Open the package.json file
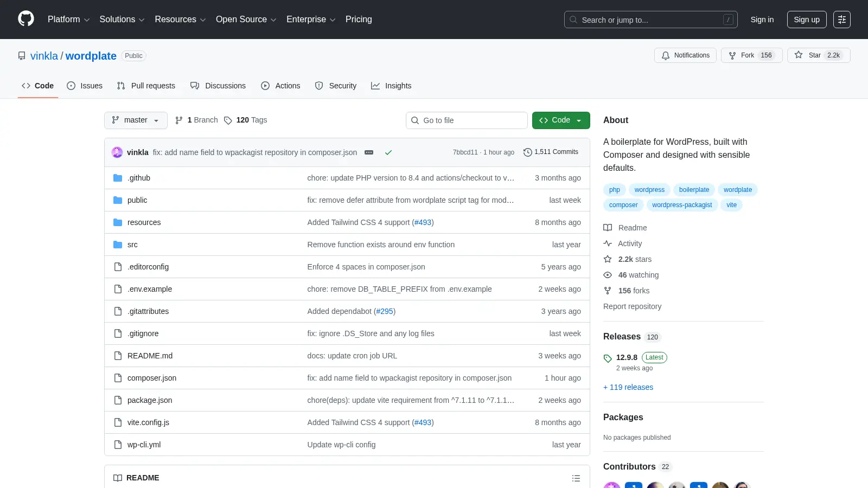Viewport: 868px width, 488px height. click(x=150, y=400)
